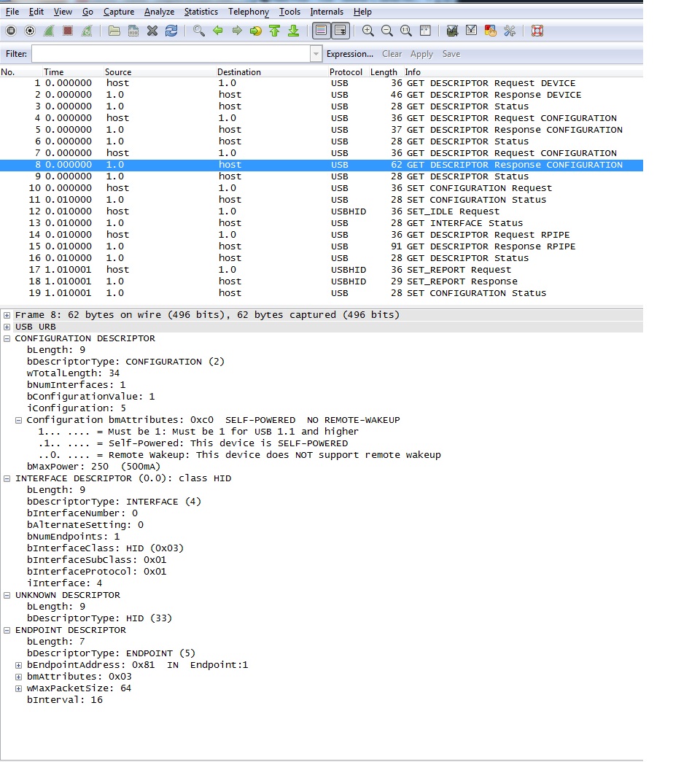Restart the current capture
Image resolution: width=700 pixels, height=762 pixels.
[x=87, y=31]
